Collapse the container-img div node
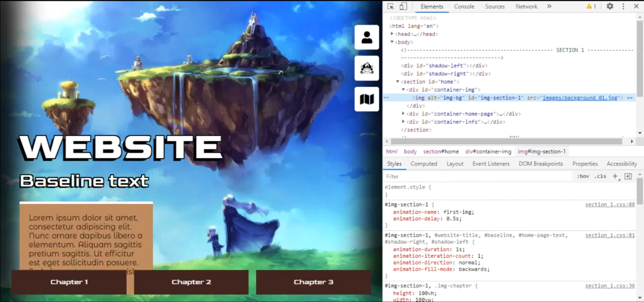The width and height of the screenshot is (644, 302). click(403, 90)
